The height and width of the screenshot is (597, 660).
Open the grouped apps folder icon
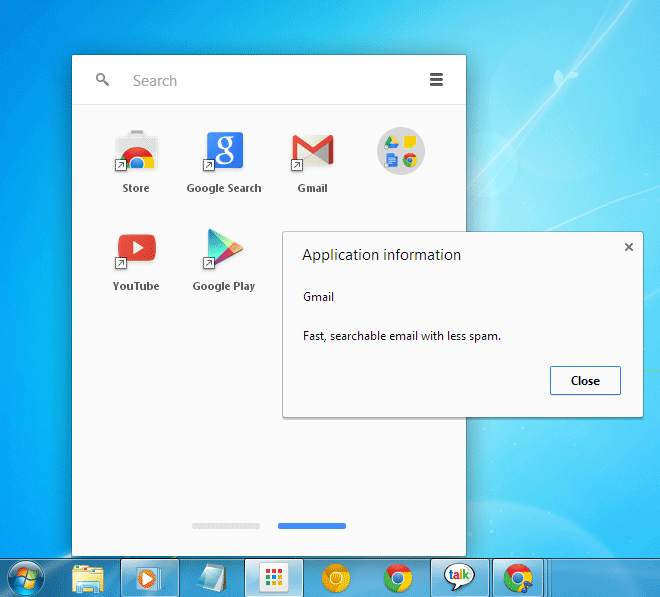[400, 151]
